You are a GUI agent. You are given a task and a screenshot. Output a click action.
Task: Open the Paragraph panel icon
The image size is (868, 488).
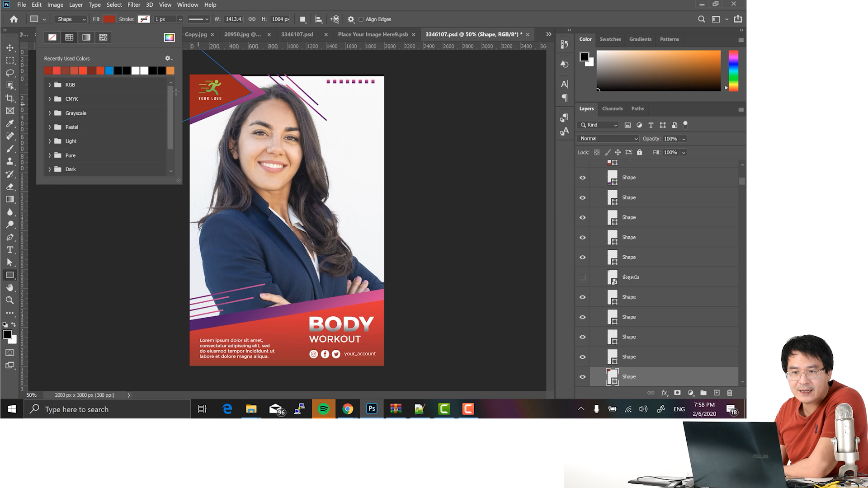(564, 98)
